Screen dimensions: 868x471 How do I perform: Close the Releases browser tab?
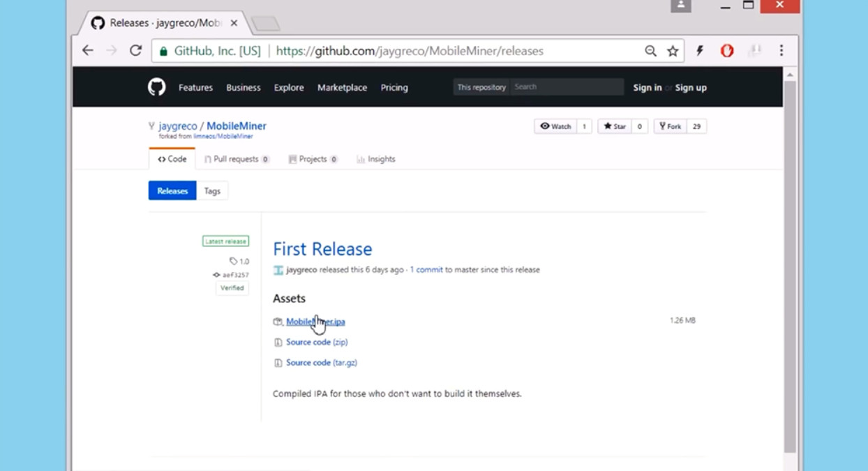click(x=234, y=23)
